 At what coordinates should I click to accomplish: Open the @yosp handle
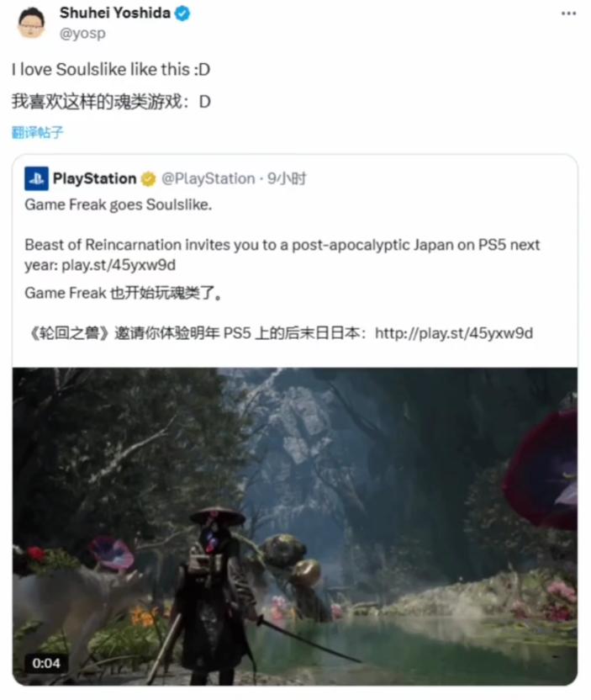coord(82,33)
